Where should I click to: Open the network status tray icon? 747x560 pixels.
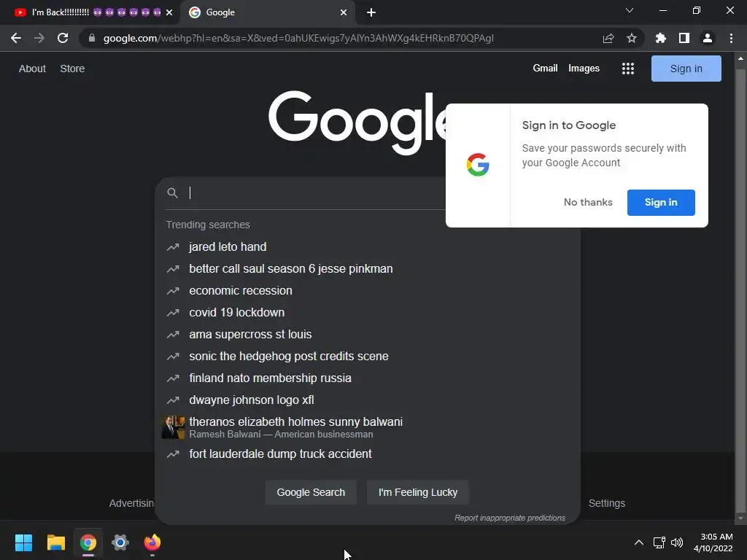pos(659,542)
